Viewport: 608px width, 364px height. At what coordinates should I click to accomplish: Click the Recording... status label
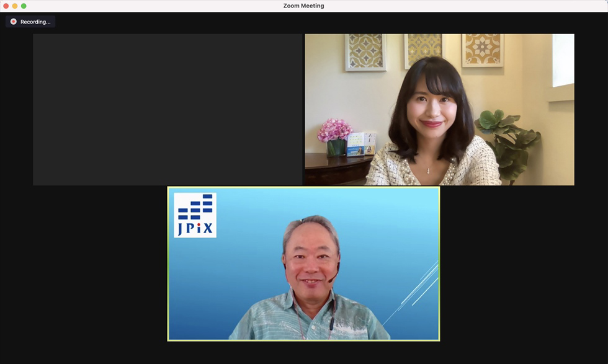[x=35, y=22]
